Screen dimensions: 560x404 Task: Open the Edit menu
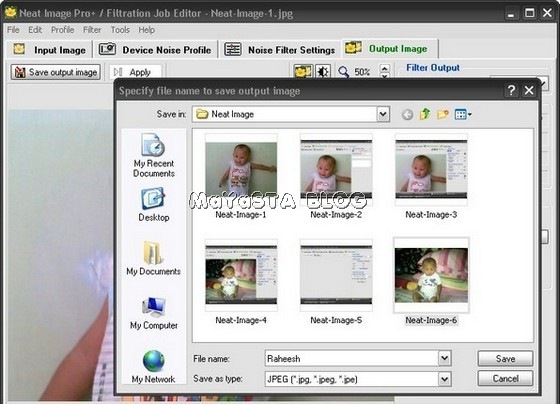35,30
